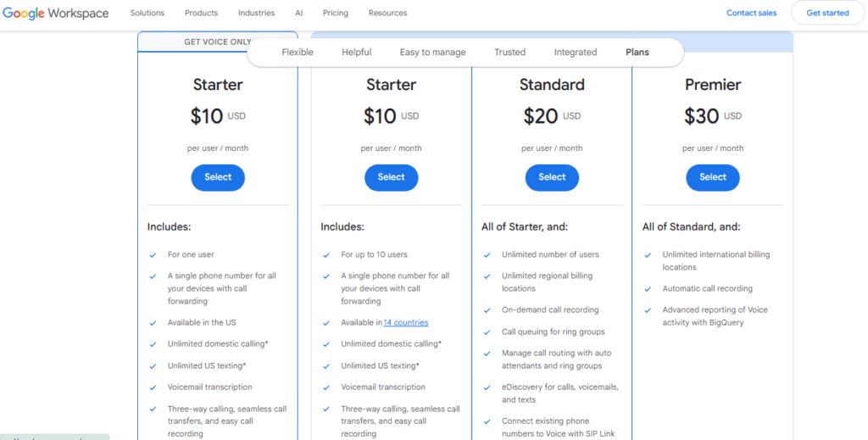
Task: Open the Products menu
Action: click(x=201, y=14)
